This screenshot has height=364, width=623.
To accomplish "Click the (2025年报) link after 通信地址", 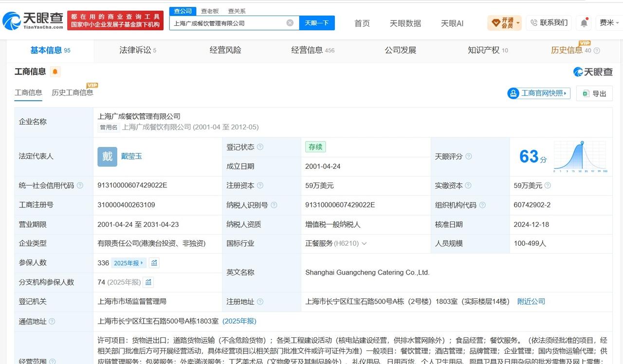I will [x=239, y=321].
